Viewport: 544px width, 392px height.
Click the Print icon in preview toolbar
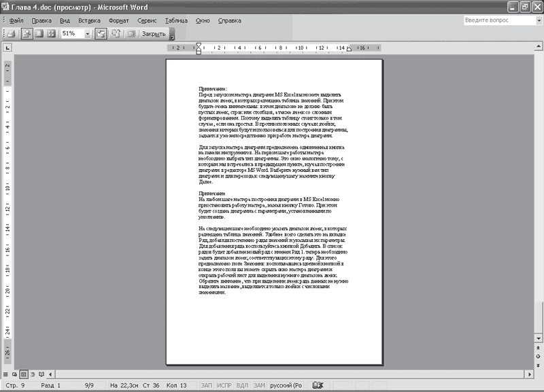click(x=12, y=33)
